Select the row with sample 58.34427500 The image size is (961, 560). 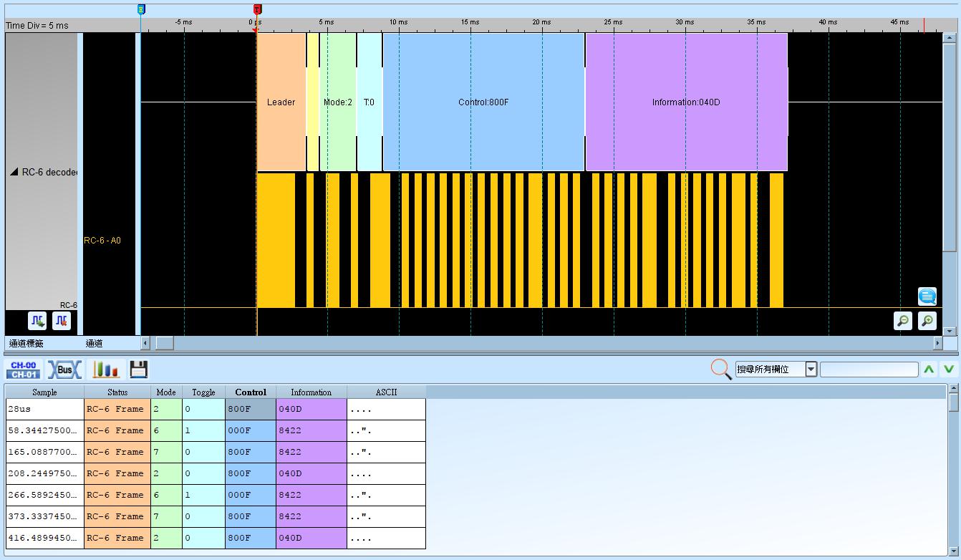216,430
